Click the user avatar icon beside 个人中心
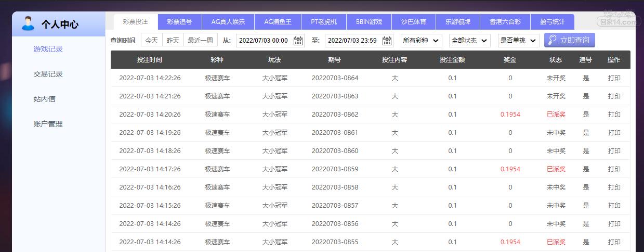644x252 pixels. click(x=29, y=24)
